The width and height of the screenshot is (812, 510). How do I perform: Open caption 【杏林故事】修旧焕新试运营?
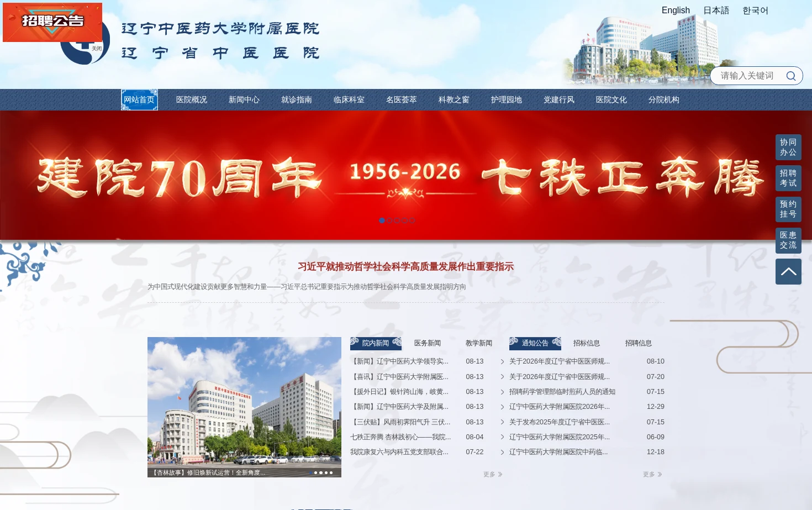click(x=208, y=473)
